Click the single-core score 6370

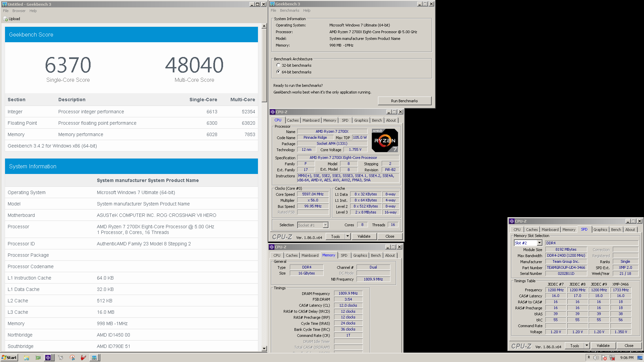(x=68, y=65)
